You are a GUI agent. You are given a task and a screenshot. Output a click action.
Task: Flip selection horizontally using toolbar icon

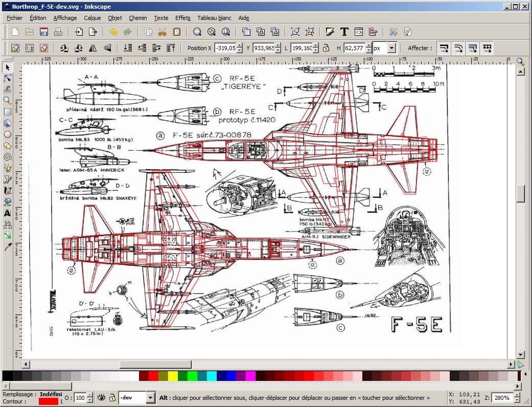coord(93,48)
